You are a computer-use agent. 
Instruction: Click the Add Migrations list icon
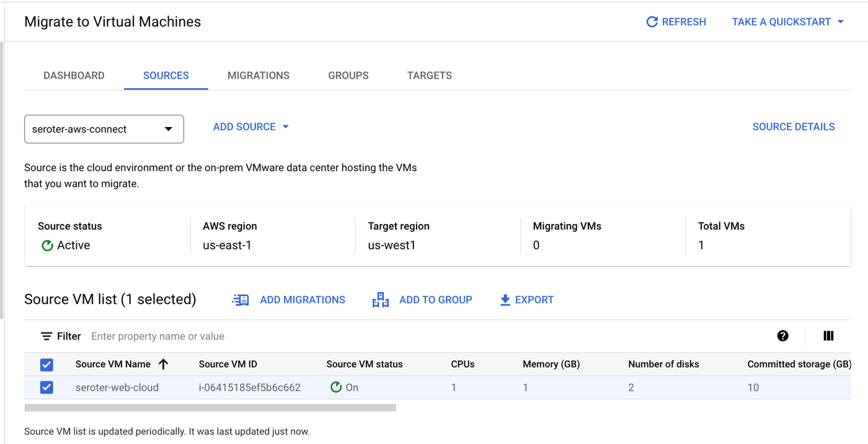(241, 300)
